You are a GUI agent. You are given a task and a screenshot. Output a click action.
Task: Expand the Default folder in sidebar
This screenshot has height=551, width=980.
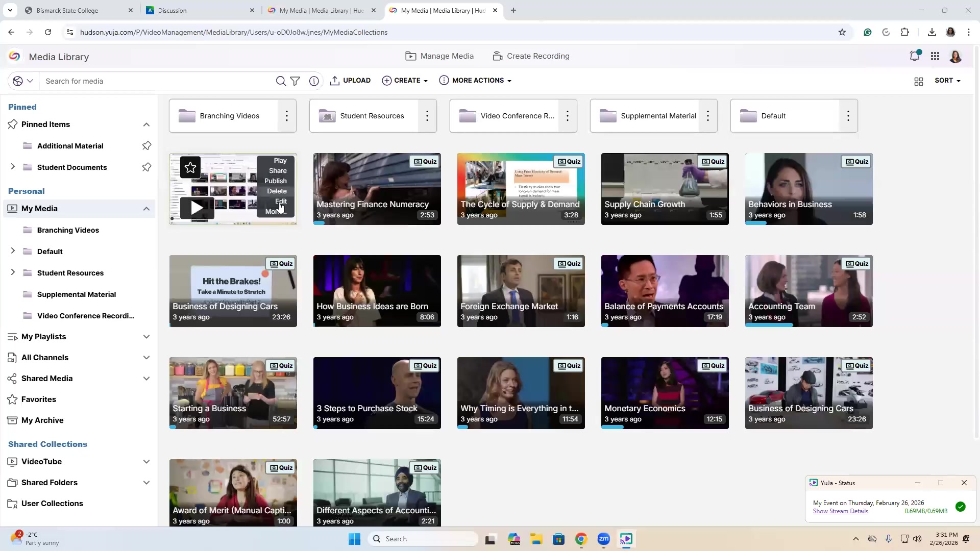click(x=13, y=251)
